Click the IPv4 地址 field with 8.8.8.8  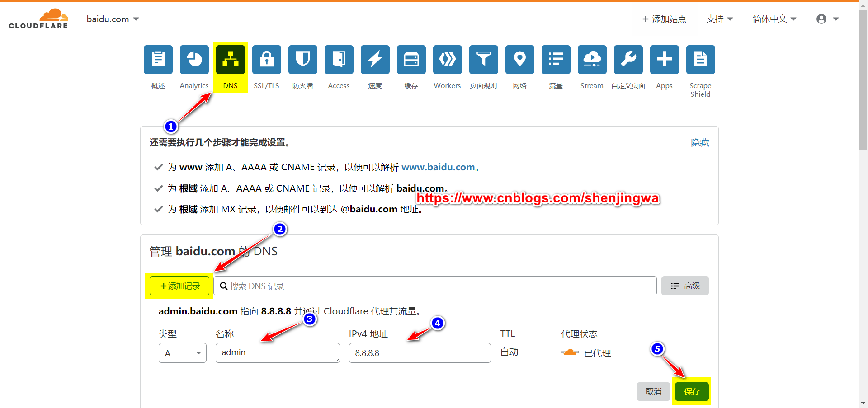click(x=420, y=353)
